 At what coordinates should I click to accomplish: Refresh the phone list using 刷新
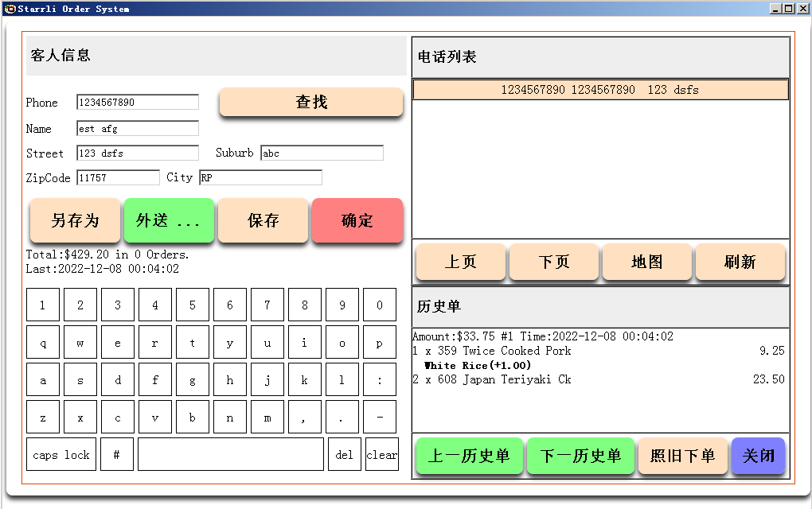(740, 262)
